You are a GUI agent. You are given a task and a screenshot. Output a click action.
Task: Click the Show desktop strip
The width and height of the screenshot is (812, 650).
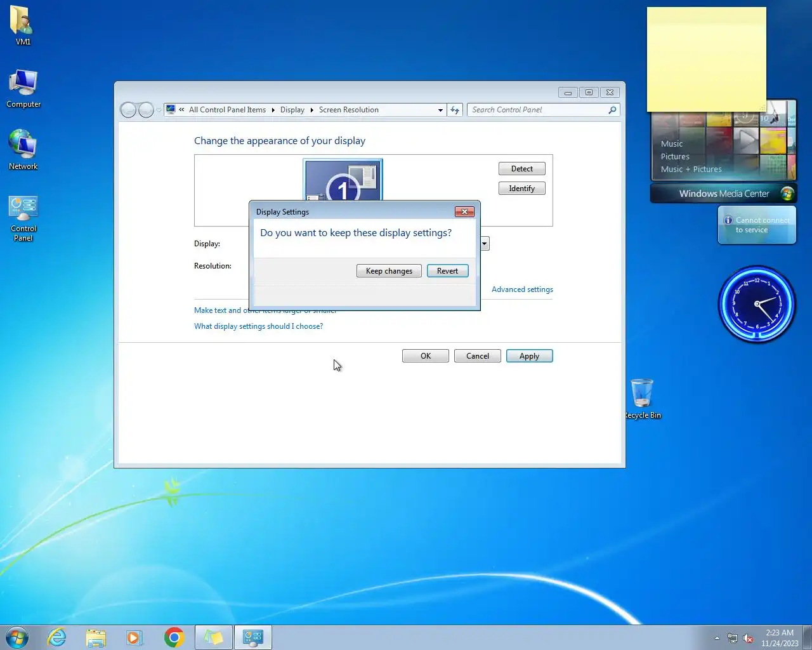coord(808,637)
